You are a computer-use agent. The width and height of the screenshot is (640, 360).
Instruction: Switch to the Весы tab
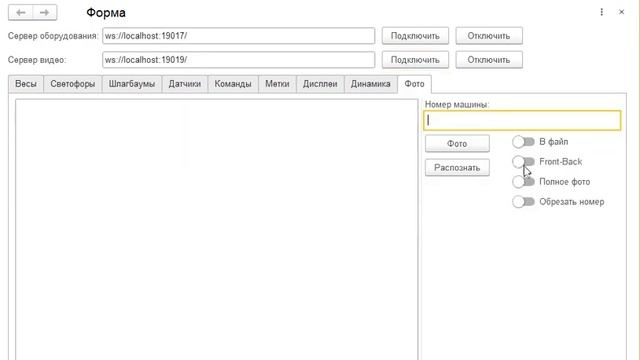pyautogui.click(x=26, y=84)
